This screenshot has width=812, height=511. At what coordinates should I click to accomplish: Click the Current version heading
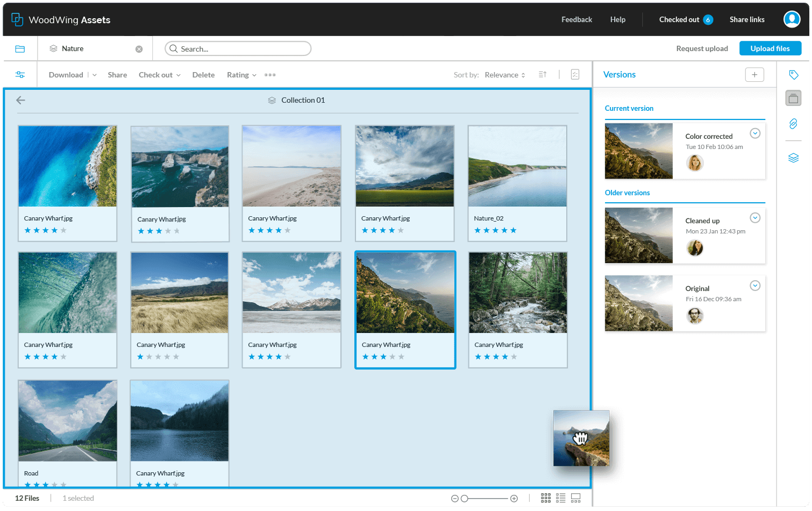click(x=629, y=108)
